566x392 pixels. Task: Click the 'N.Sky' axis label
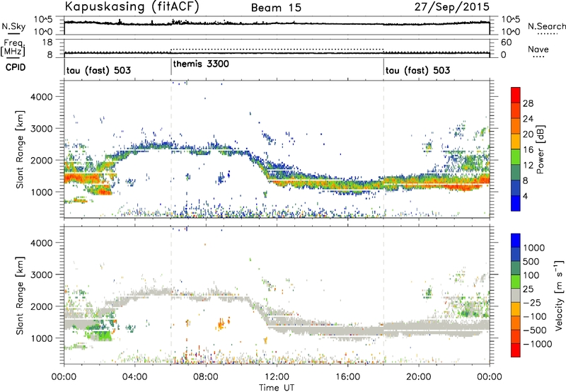(13, 26)
